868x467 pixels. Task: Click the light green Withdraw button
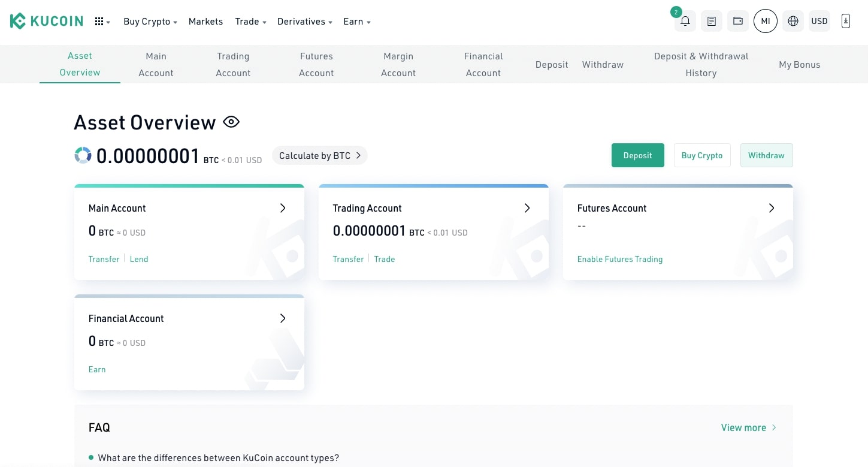(767, 155)
